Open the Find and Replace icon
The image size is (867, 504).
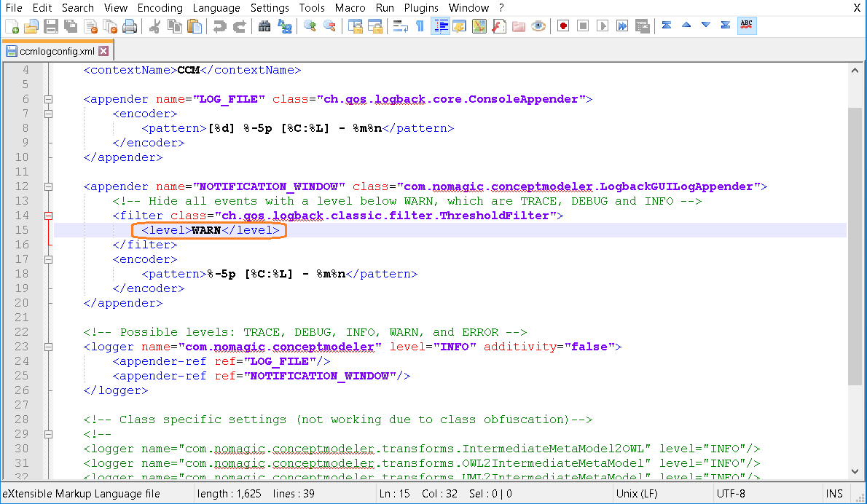click(x=284, y=26)
